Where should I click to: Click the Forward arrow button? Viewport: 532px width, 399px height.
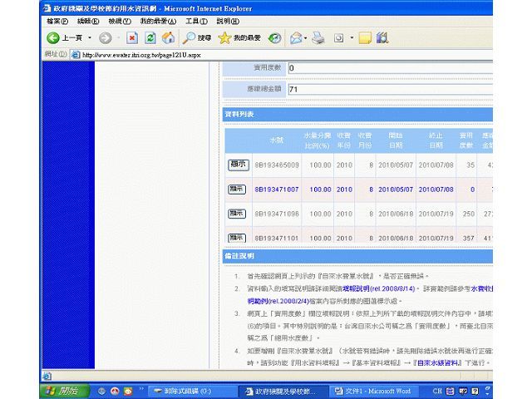point(104,38)
